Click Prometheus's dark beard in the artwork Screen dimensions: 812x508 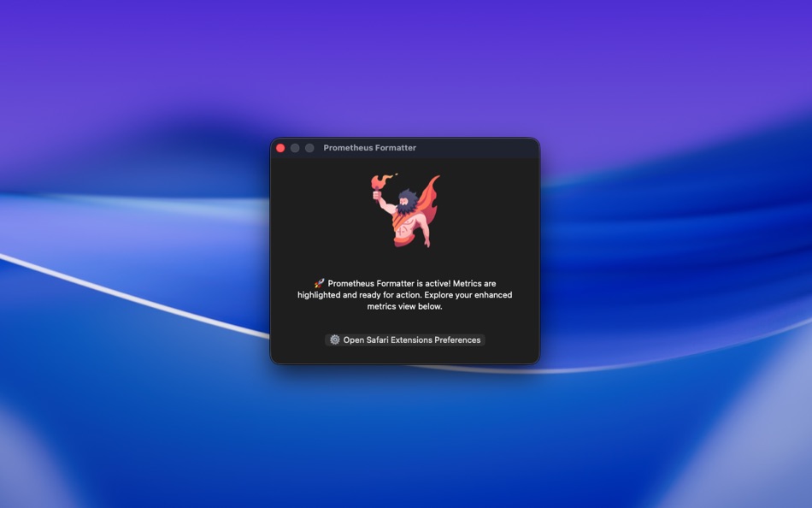[405, 206]
